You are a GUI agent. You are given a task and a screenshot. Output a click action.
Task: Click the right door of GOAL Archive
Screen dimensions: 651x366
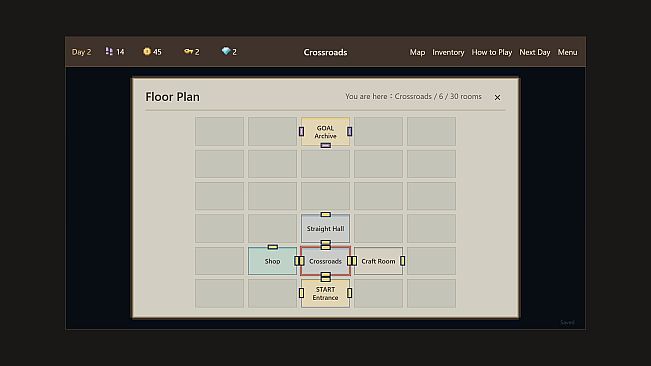(x=350, y=132)
